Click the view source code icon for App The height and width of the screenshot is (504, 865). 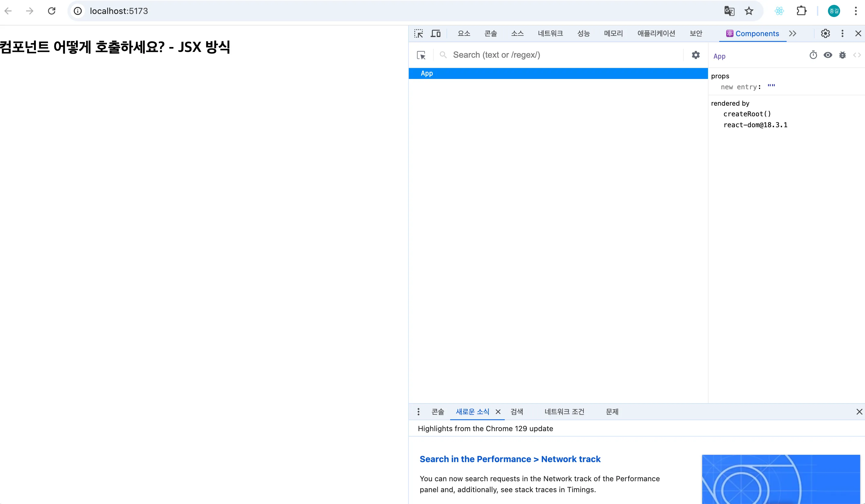858,55
